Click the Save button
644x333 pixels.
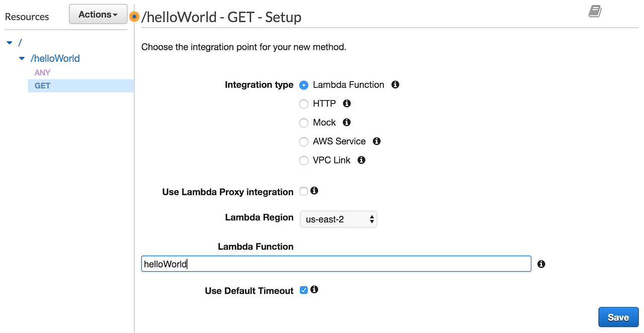pyautogui.click(x=618, y=317)
